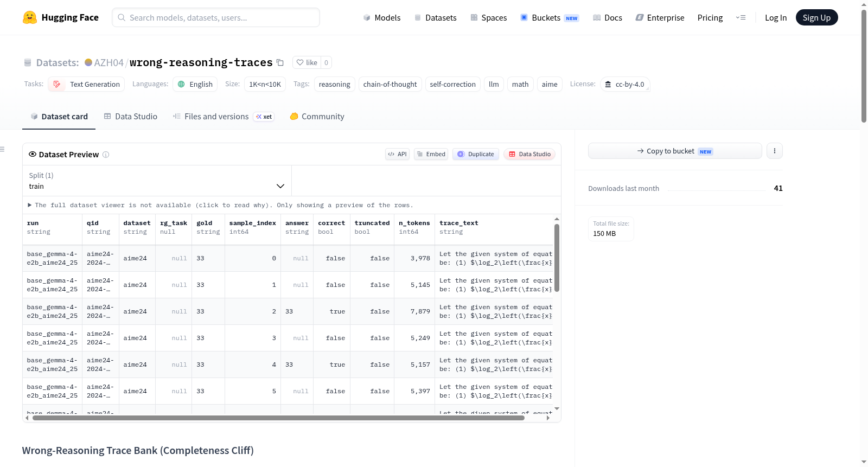This screenshot has width=868, height=467.
Task: Click the self-correction tag
Action: pyautogui.click(x=453, y=84)
